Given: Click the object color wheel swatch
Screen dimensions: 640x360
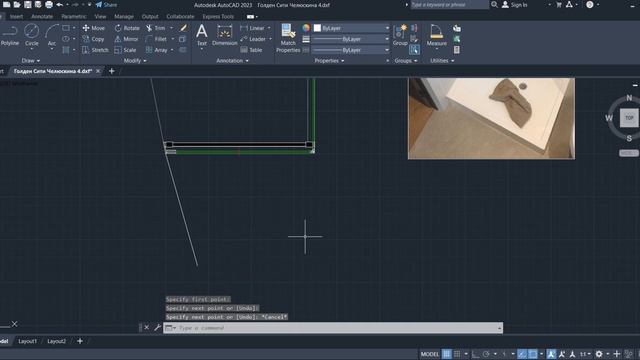Looking at the screenshot, I should tap(306, 28).
